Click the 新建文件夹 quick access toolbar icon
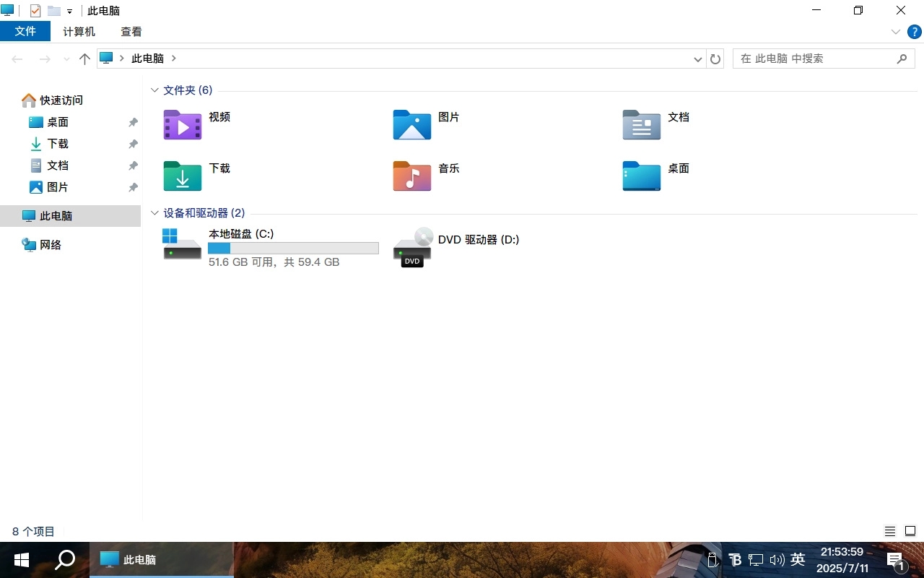924x578 pixels. click(x=54, y=10)
